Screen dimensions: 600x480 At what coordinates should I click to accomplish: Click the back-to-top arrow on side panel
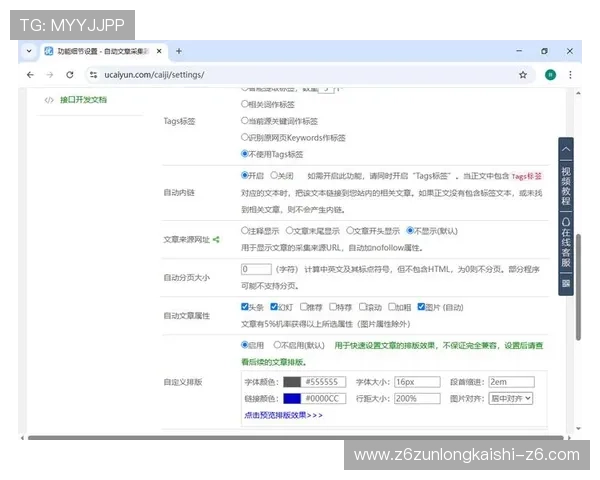coord(566,149)
